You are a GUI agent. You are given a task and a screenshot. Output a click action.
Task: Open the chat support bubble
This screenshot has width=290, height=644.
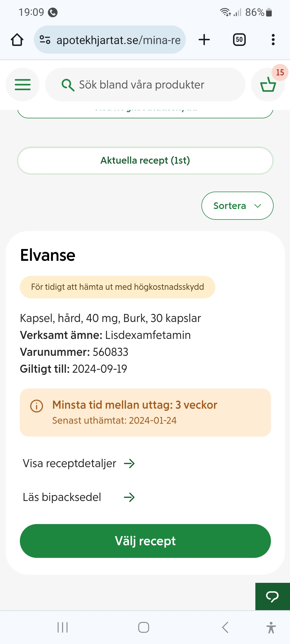pyautogui.click(x=272, y=597)
